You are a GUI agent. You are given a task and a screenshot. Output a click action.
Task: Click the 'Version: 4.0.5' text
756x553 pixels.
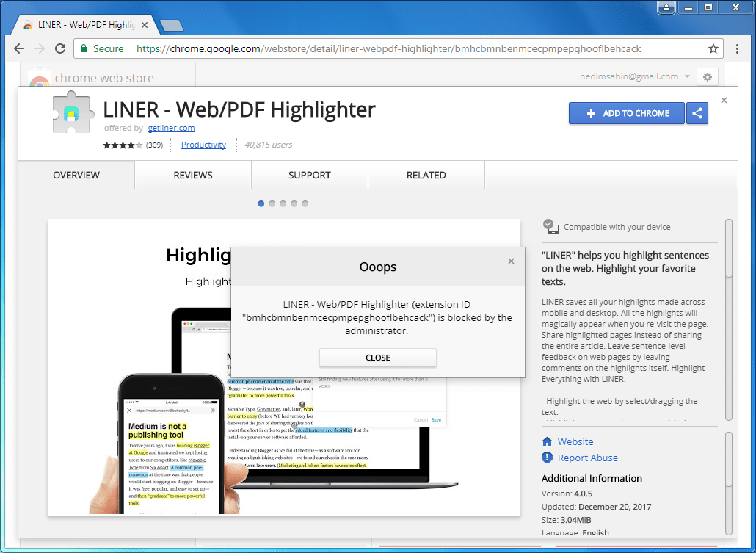click(x=567, y=494)
